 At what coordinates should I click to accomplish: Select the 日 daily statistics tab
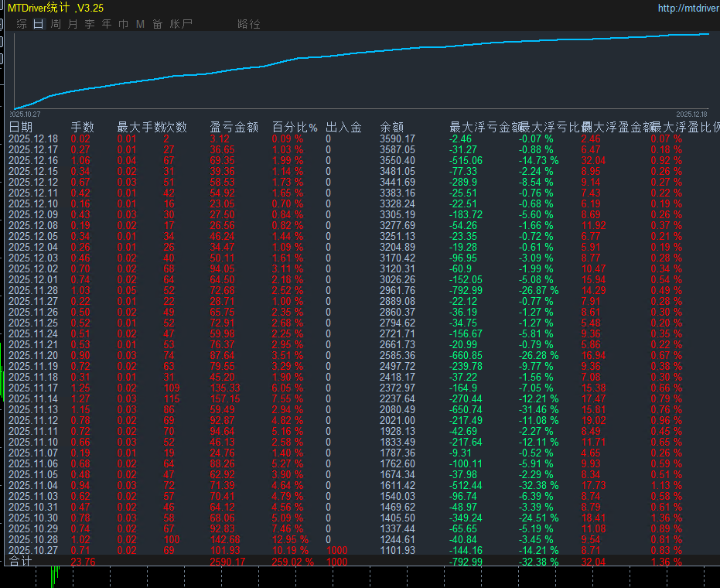(x=39, y=24)
